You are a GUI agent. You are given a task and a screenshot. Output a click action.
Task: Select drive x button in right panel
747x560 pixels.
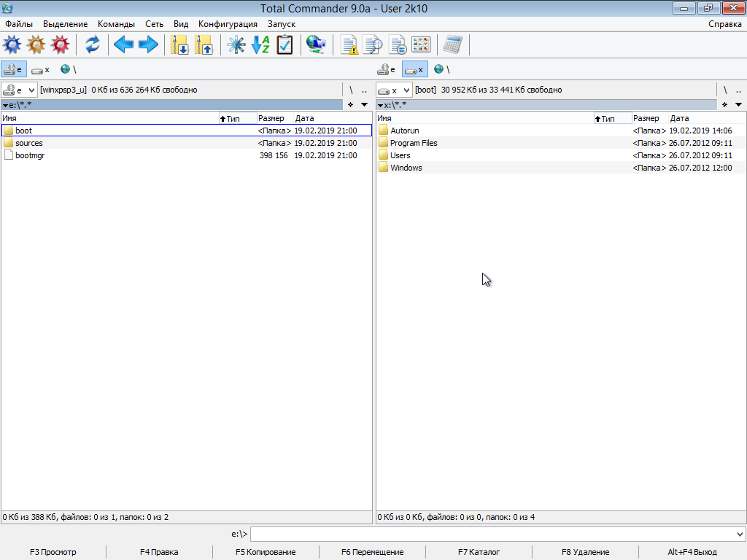click(415, 69)
